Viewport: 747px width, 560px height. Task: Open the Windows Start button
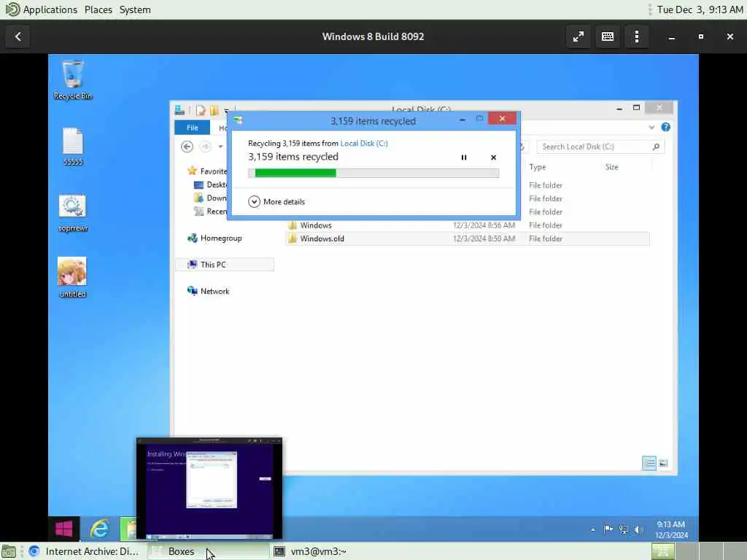(64, 529)
